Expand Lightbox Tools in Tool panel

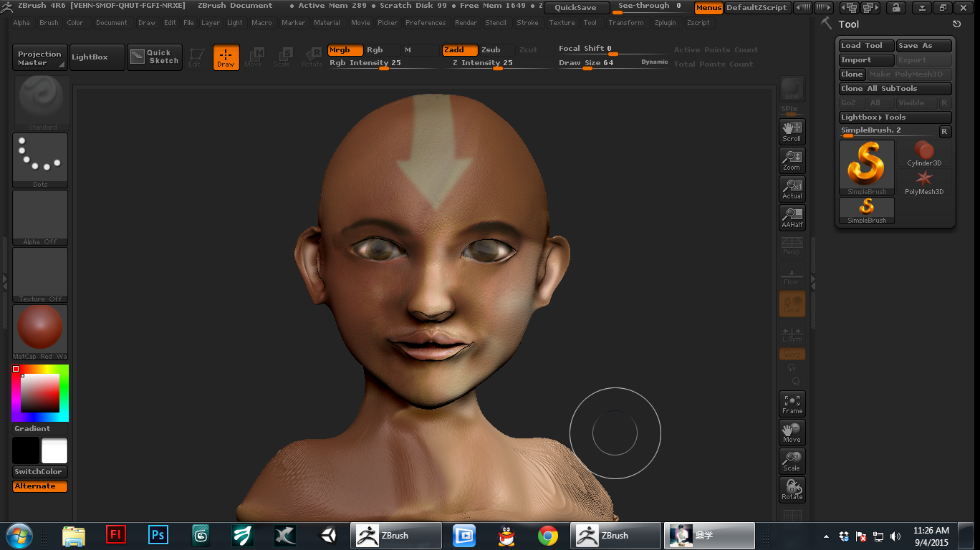895,117
